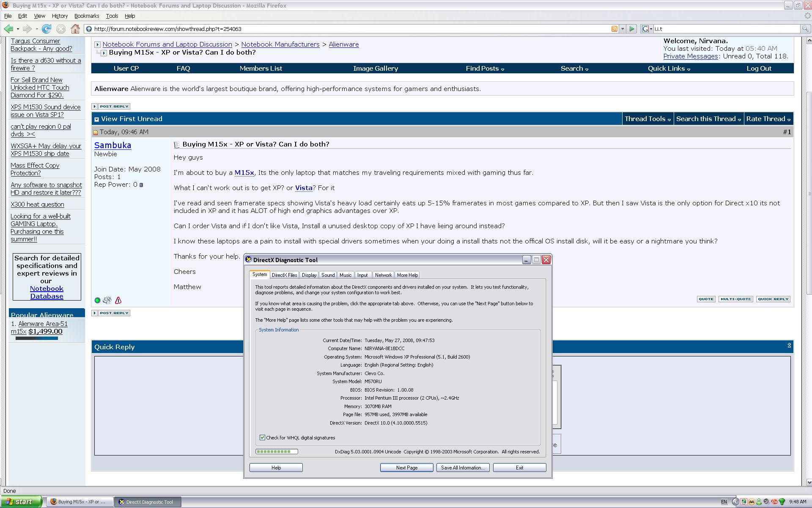Click the Stop loading icon
812x508 pixels.
(x=61, y=29)
